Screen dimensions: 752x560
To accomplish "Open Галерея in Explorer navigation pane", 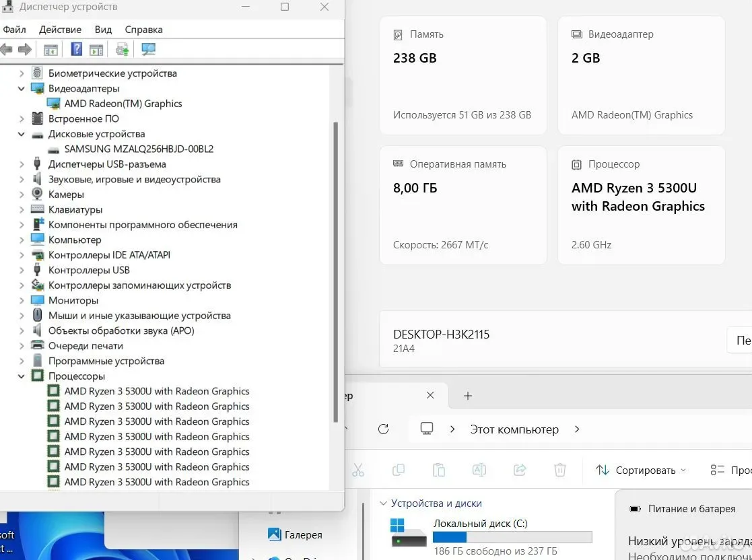I will [x=296, y=534].
